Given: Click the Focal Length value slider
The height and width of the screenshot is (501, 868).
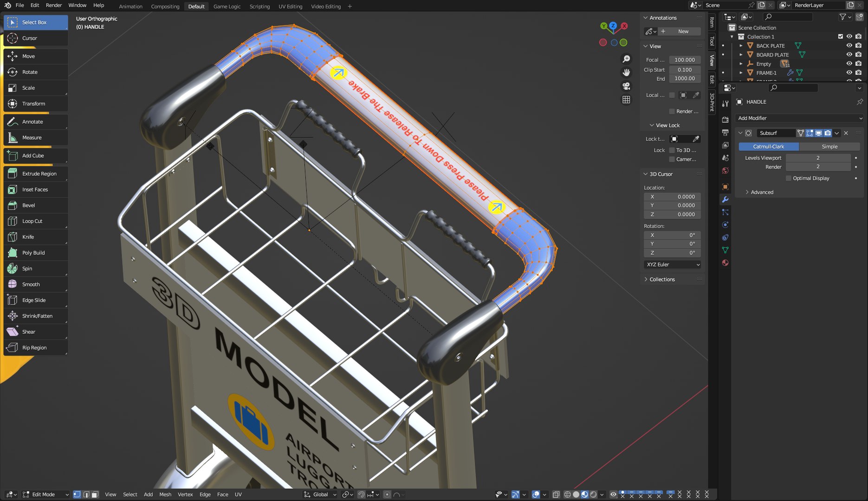Looking at the screenshot, I should (685, 60).
